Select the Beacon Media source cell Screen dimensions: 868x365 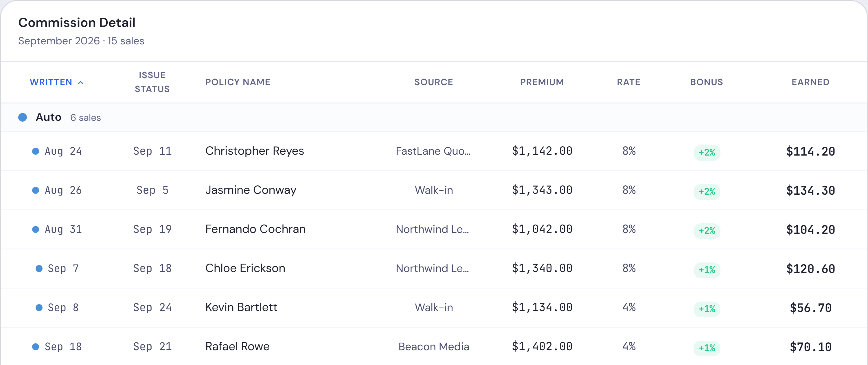pos(434,347)
